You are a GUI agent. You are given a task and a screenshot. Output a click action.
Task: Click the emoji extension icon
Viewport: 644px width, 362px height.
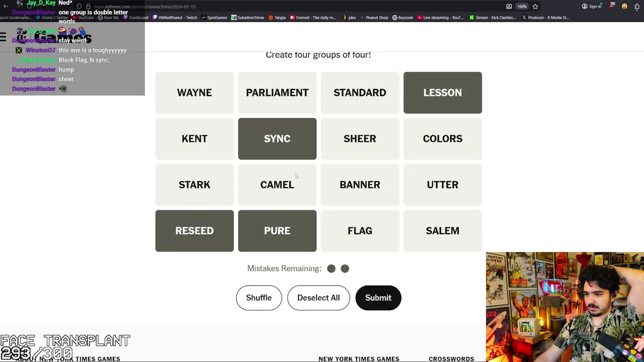624,7
